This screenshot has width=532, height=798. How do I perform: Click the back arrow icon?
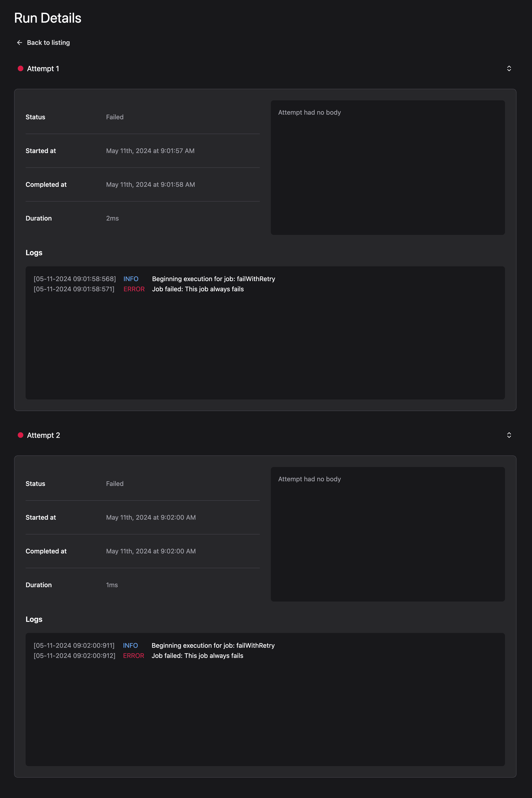click(20, 43)
